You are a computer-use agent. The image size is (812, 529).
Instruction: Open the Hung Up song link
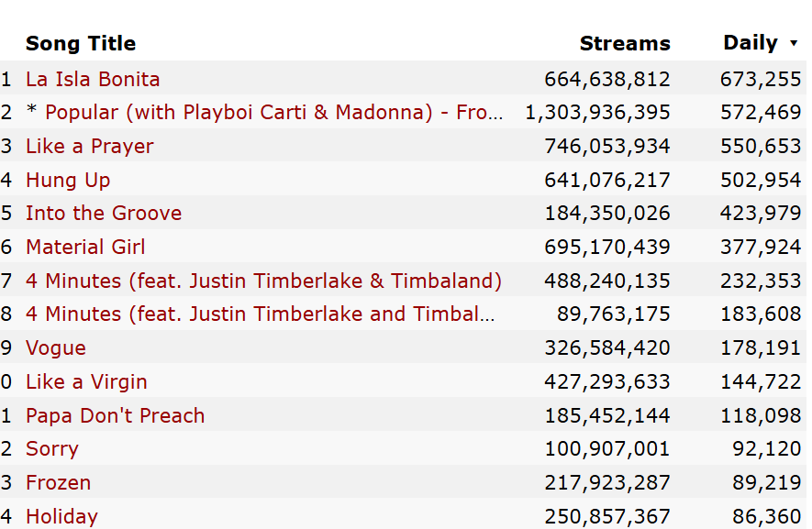point(68,180)
